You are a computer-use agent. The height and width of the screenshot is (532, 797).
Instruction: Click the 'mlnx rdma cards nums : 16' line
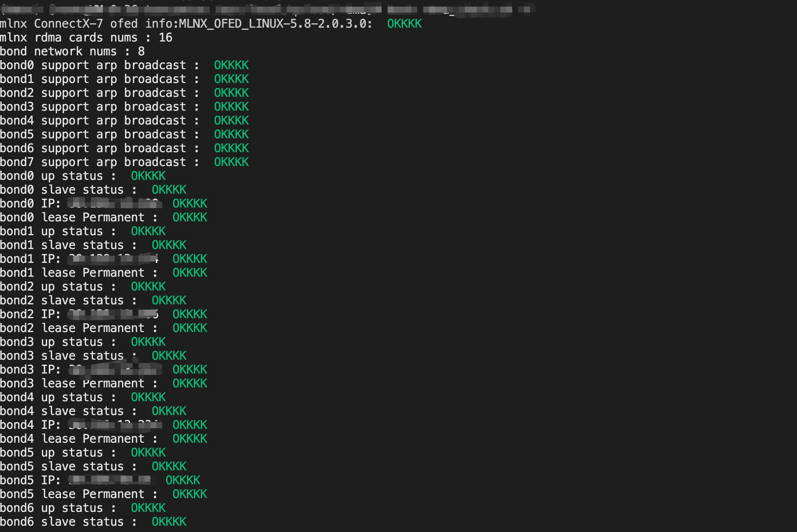(x=86, y=38)
